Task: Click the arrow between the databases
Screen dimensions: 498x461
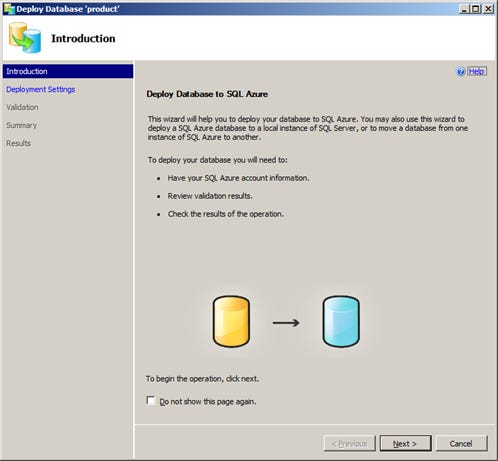Action: pos(286,323)
